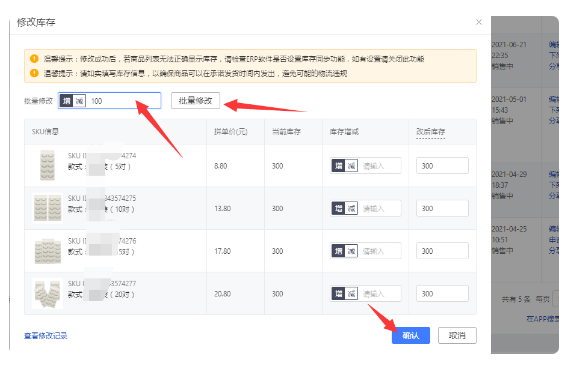Select 减 for the 17.80 price SKU row
The width and height of the screenshot is (565, 366).
click(x=351, y=251)
